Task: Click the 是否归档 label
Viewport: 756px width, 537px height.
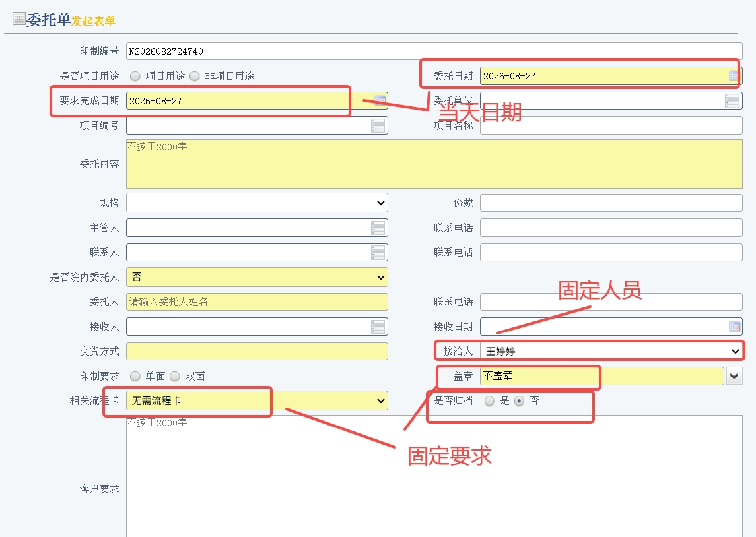Action: coord(453,400)
